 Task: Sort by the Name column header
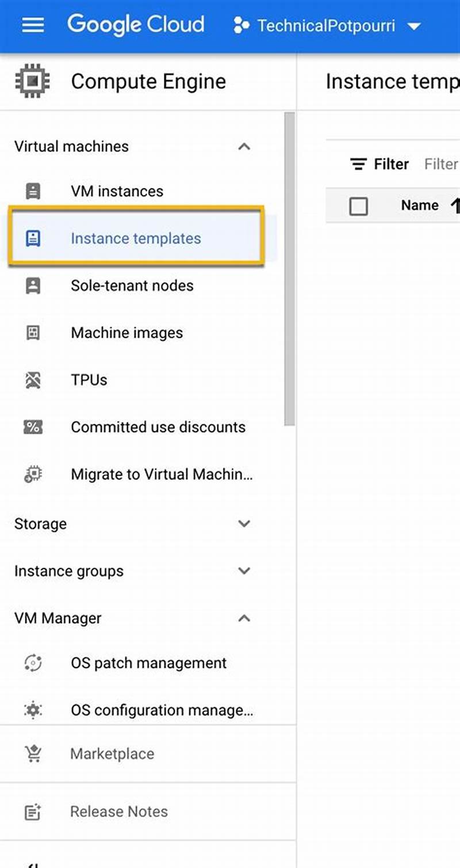(420, 205)
